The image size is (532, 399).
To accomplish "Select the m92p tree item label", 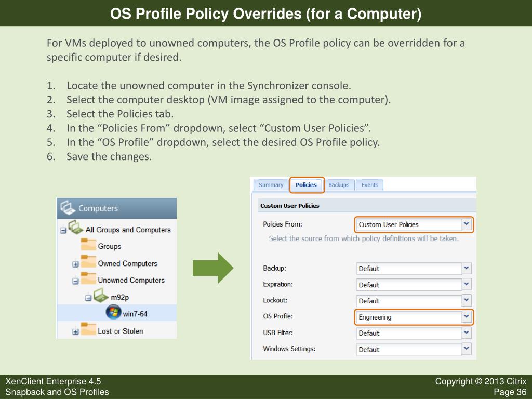I will [120, 297].
